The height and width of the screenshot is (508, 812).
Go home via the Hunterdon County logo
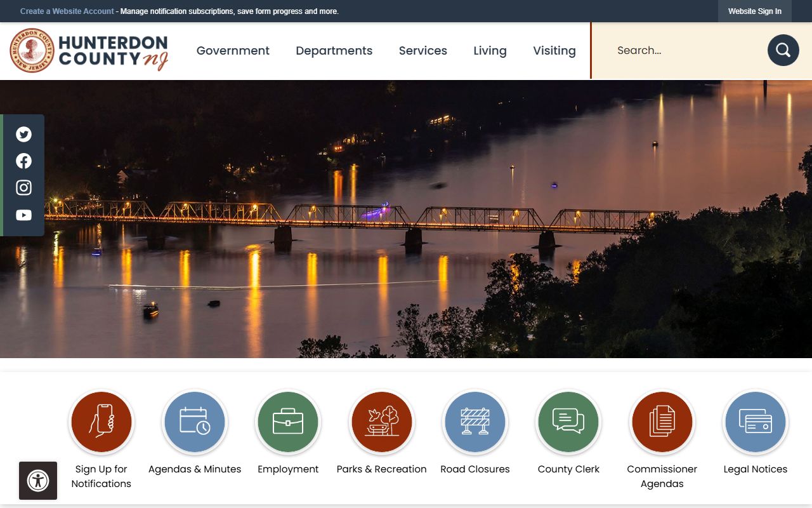[x=89, y=50]
